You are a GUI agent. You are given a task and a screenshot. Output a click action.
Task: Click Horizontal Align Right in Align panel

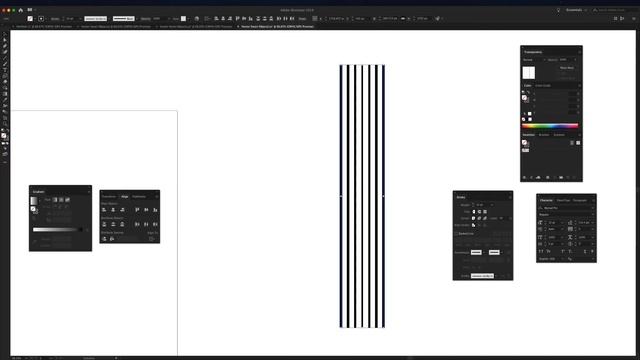click(122, 210)
